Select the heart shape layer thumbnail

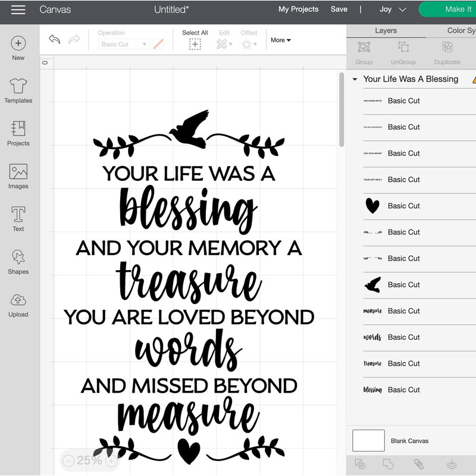371,205
